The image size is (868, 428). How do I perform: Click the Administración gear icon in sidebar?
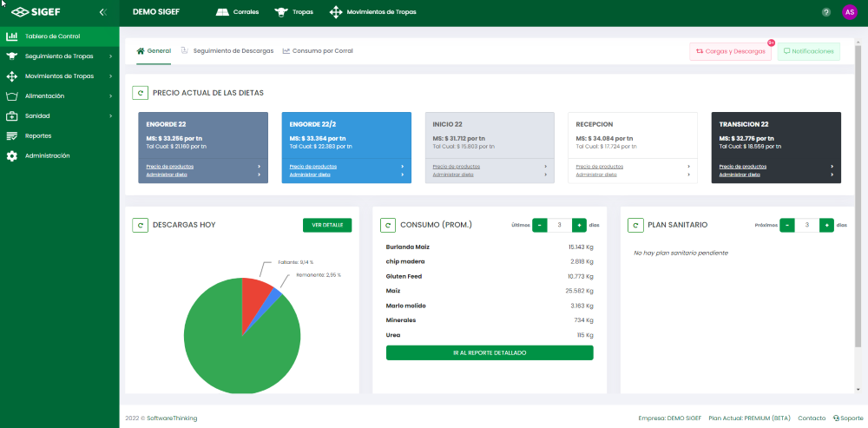[12, 156]
